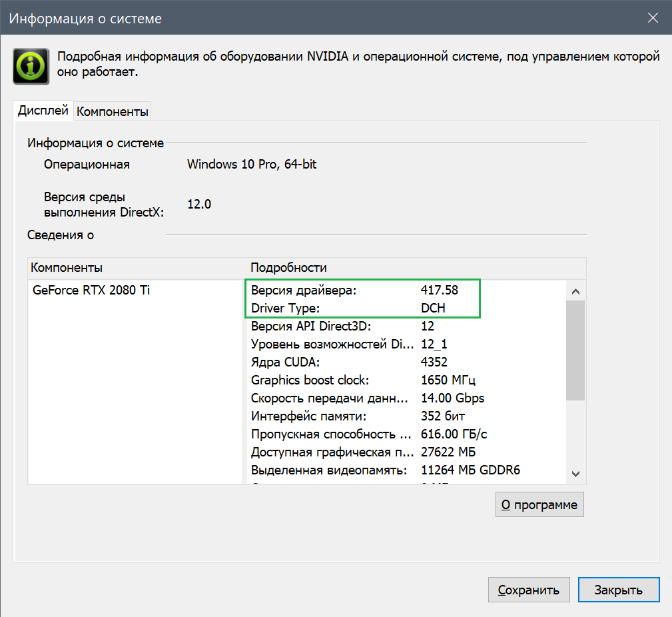Click the Закрыть button

pos(618,590)
